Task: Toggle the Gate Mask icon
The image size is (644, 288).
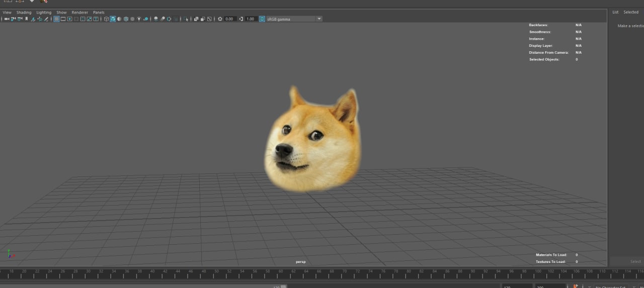Action: (76, 19)
